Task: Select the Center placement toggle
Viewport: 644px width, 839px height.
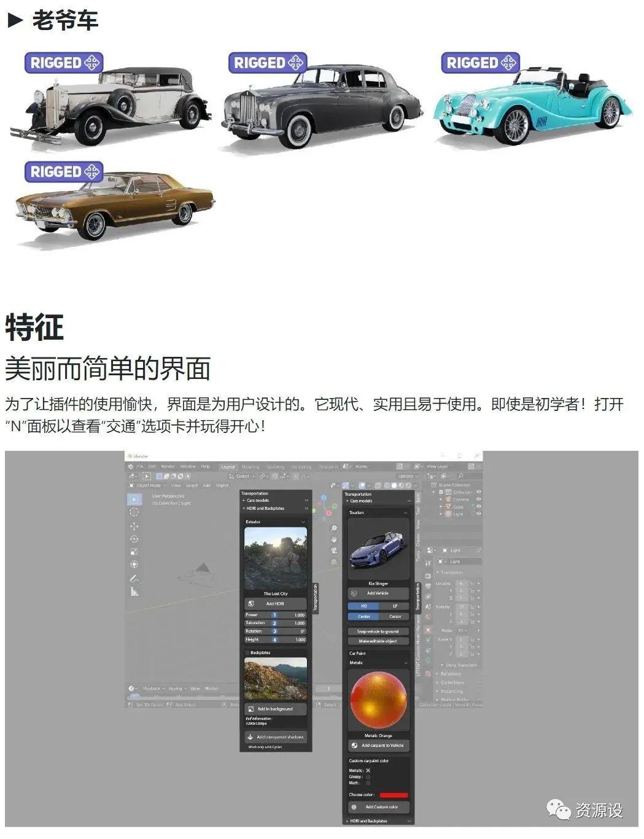Action: point(363,616)
